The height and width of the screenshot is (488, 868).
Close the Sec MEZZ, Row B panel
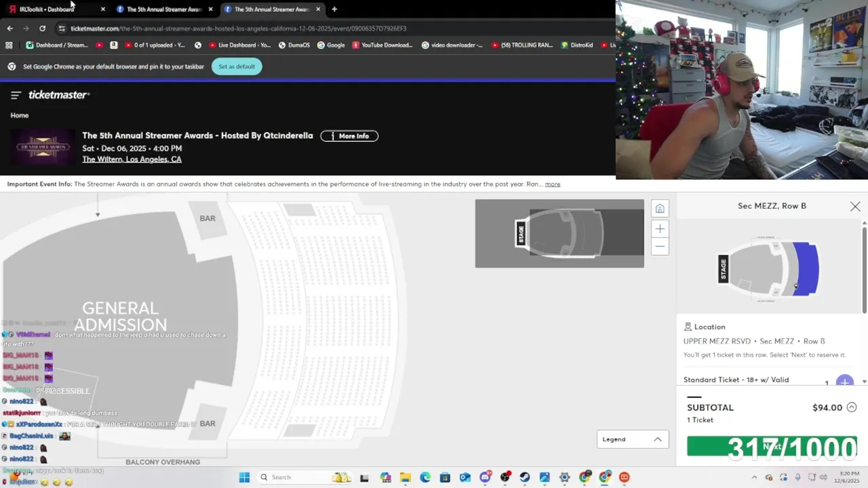tap(855, 206)
